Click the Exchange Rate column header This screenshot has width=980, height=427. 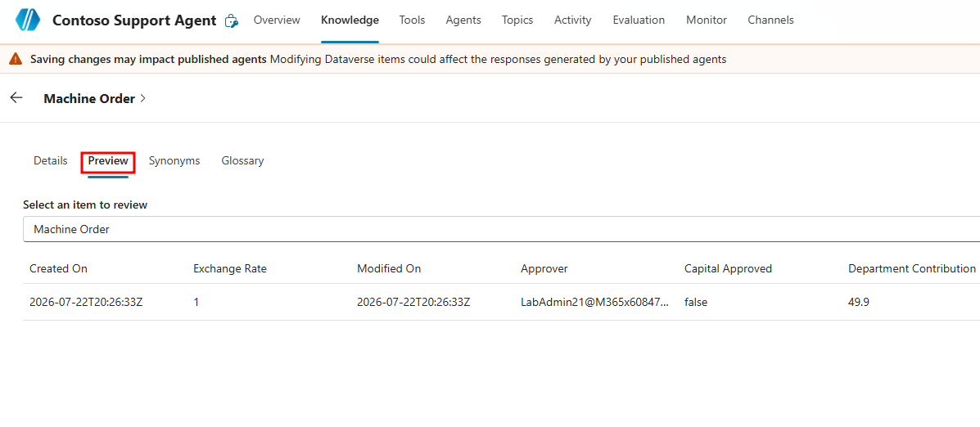tap(230, 268)
